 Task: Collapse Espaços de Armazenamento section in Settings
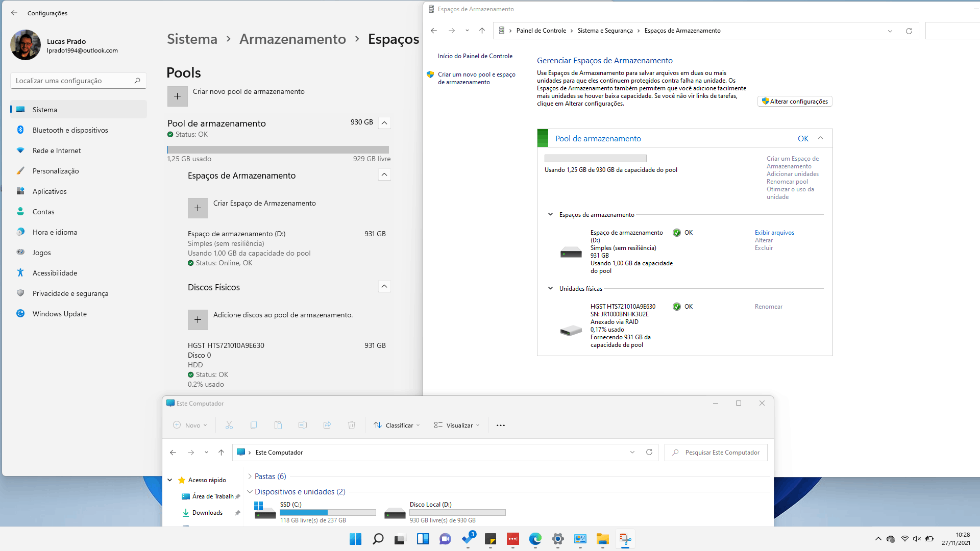point(384,174)
